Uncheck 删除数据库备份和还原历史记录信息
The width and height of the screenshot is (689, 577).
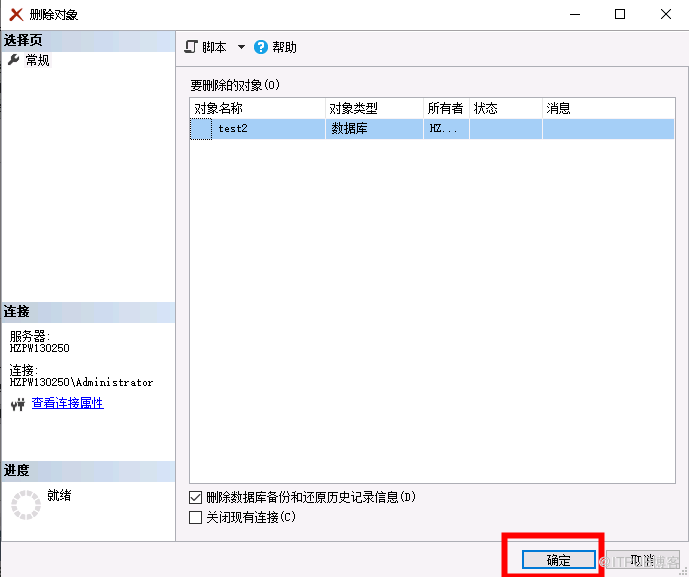[196, 497]
